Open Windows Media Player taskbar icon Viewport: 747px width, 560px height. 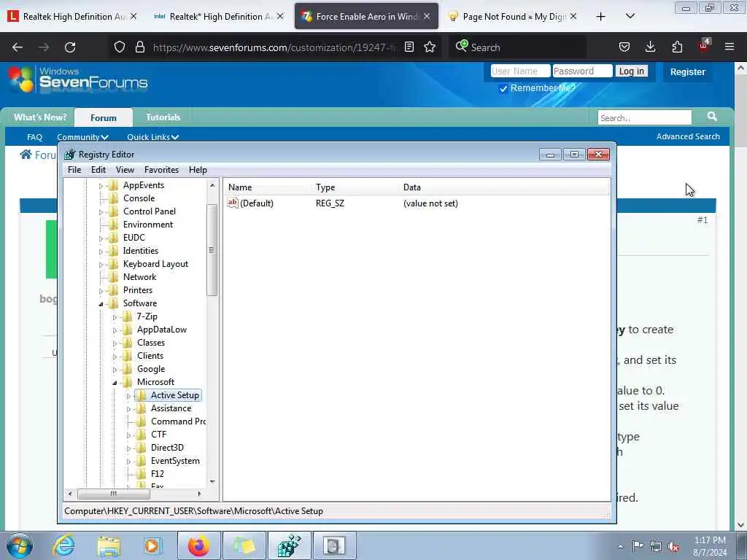[x=152, y=545]
